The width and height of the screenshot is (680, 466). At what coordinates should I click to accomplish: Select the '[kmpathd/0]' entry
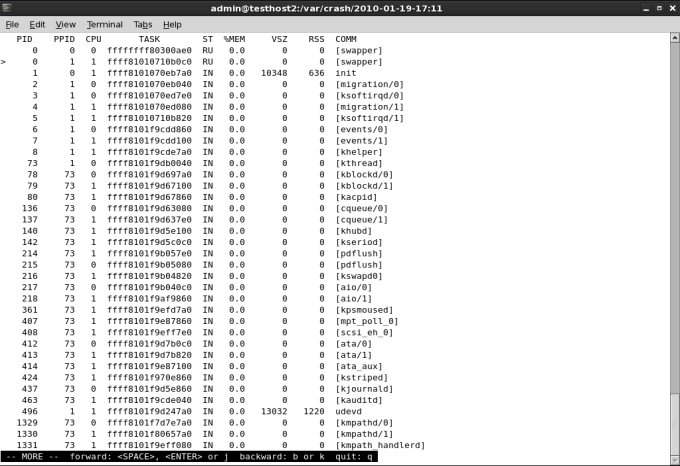(x=364, y=422)
